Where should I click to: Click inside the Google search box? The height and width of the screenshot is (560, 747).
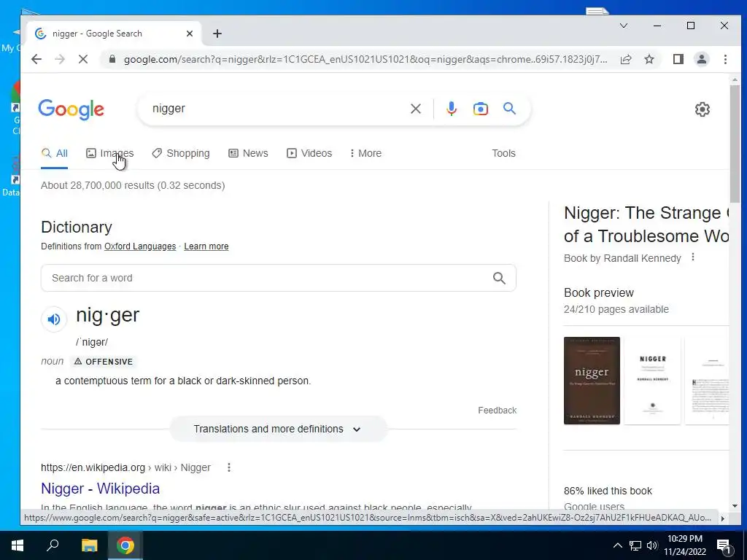tap(276, 109)
